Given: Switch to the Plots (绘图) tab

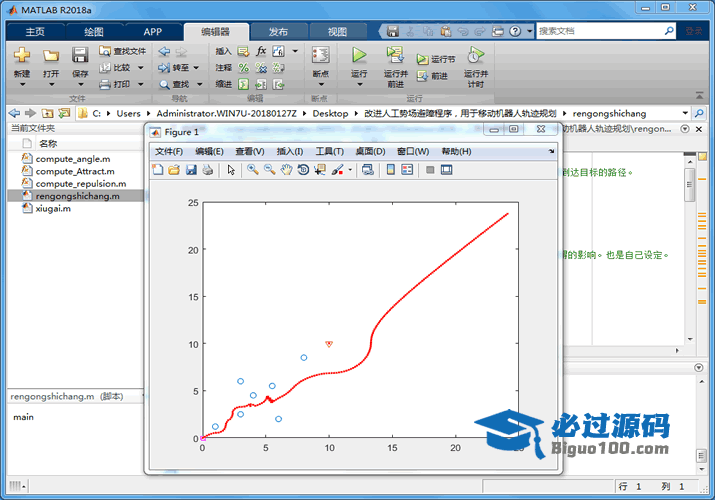Looking at the screenshot, I should click(94, 31).
